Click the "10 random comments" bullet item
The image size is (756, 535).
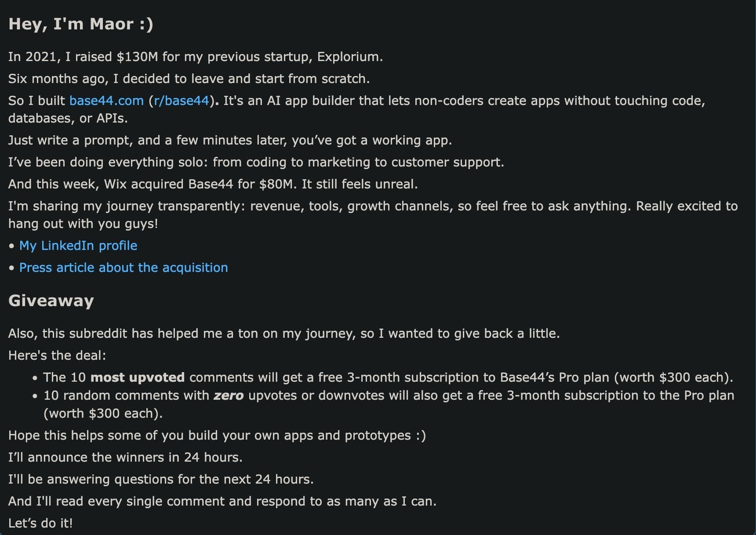click(389, 404)
